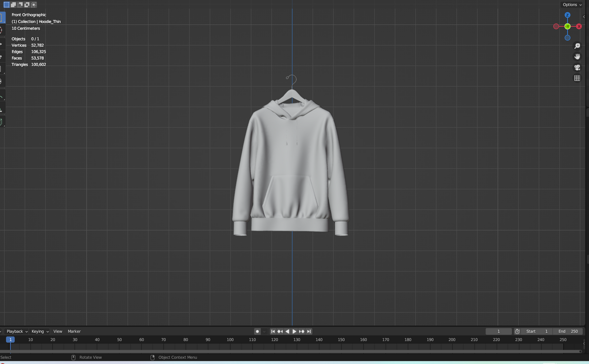Viewport: 589px width, 364px height.
Task: Choose the 'Extend selection' mode icon
Action: coord(14,4)
